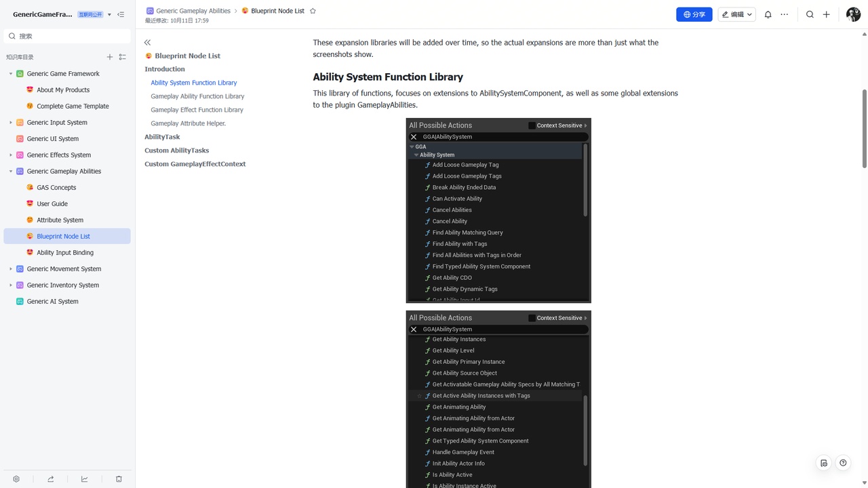
Task: Expand the Generic Input System tree node
Action: pos(11,123)
